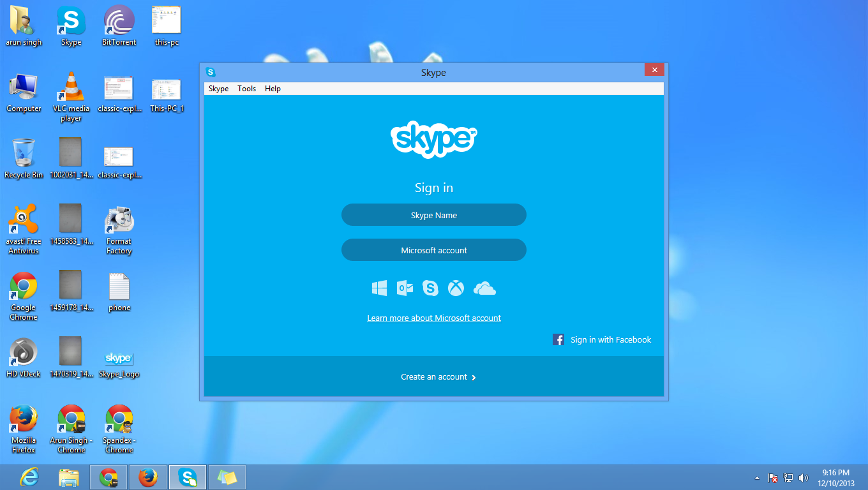Open Sticky Notes from taskbar
The width and height of the screenshot is (868, 490).
pos(227,477)
